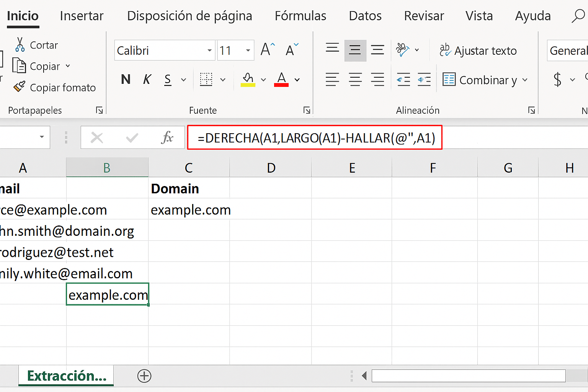The image size is (588, 392).
Task: Switch to the Datos ribbon tab
Action: (x=365, y=16)
